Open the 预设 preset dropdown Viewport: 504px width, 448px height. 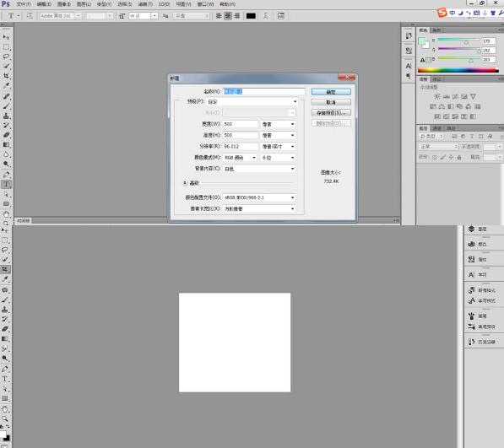click(x=252, y=101)
